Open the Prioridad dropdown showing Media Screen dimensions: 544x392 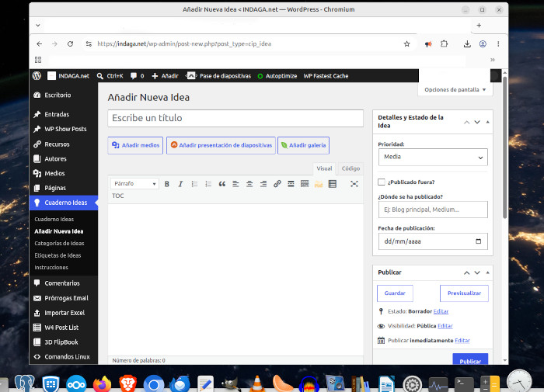433,157
